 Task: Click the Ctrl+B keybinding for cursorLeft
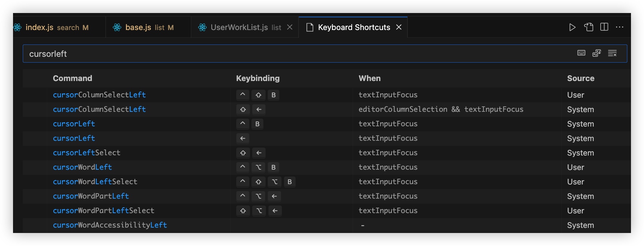(x=250, y=124)
